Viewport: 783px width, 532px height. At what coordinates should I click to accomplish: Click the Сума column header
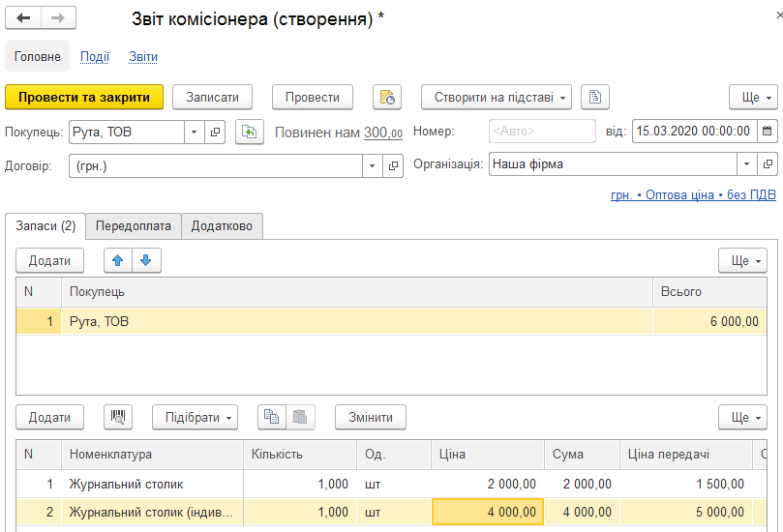pos(583,455)
